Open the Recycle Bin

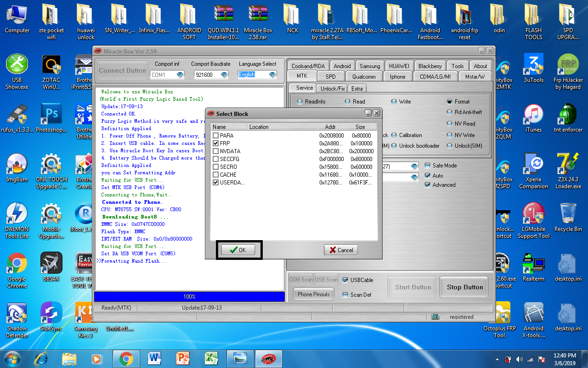[x=568, y=218]
